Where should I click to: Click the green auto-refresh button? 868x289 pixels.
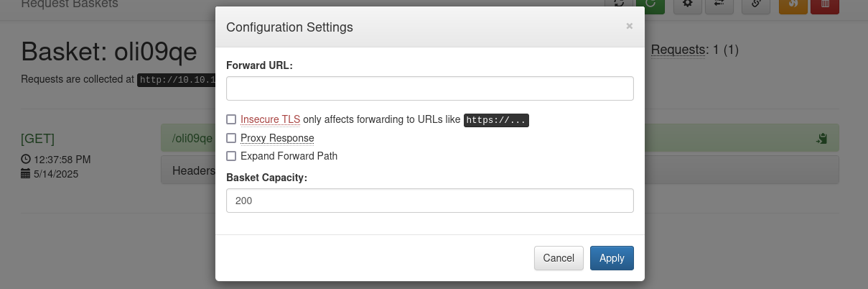[x=650, y=5]
